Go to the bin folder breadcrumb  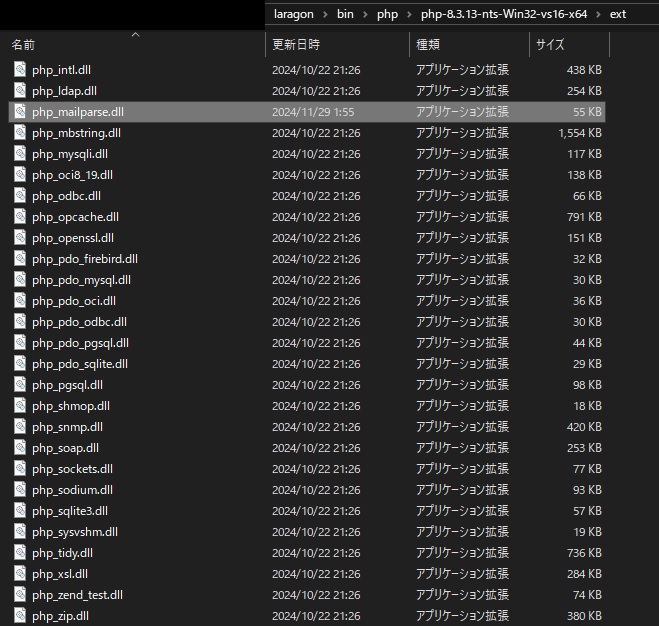(x=346, y=13)
